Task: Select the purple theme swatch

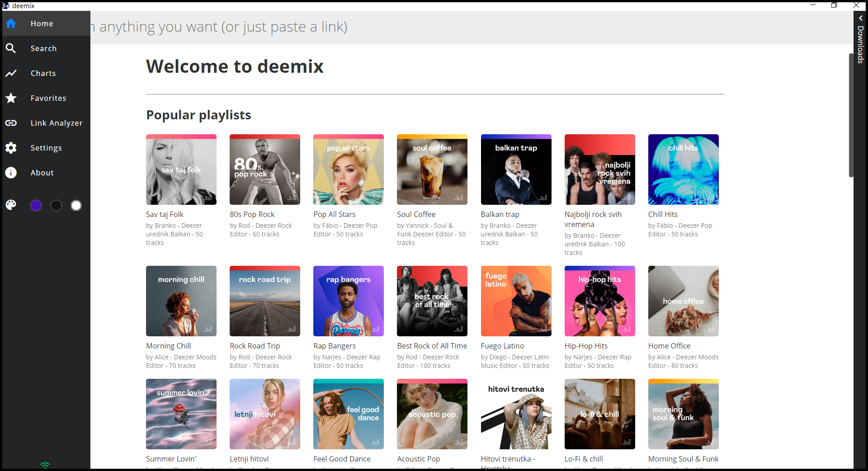Action: pyautogui.click(x=36, y=206)
